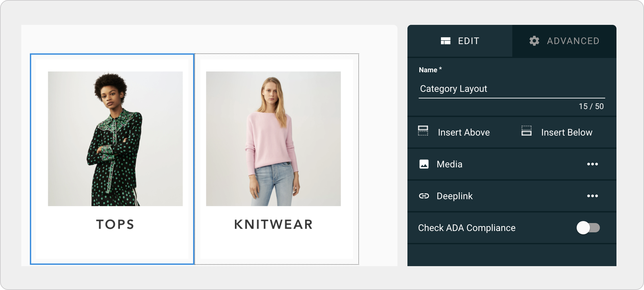Click the TOPS category title
This screenshot has height=290, width=644.
pyautogui.click(x=115, y=224)
